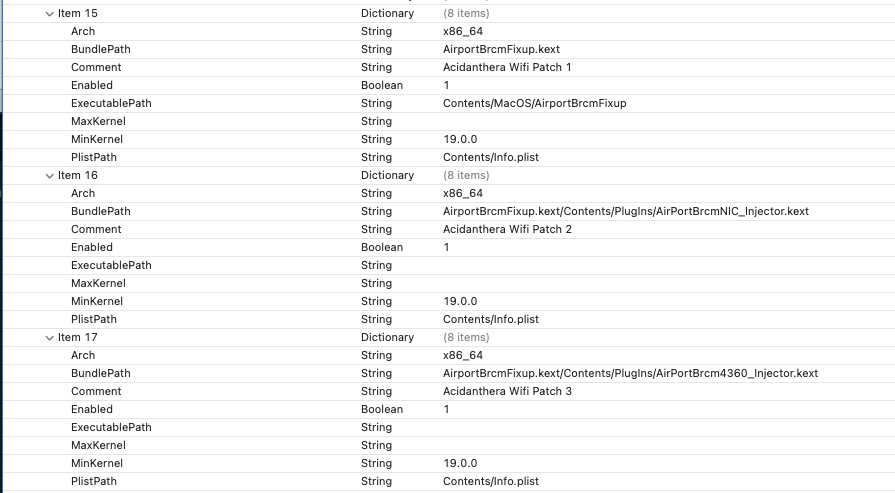Viewport: 895px width, 493px height.
Task: Select the Item 15 key label
Action: tap(77, 14)
